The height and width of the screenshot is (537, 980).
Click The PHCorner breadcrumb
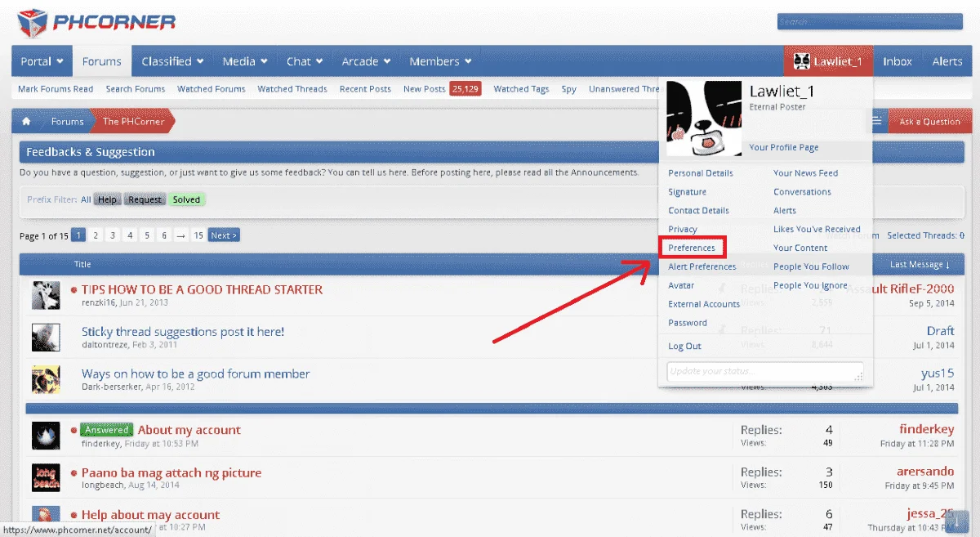point(133,122)
